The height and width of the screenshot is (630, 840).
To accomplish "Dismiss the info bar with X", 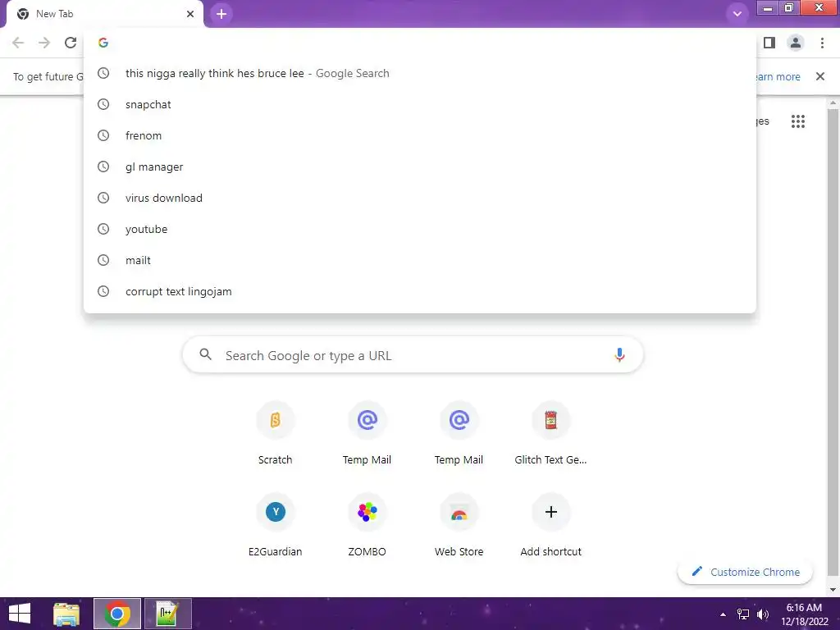I will tap(820, 76).
